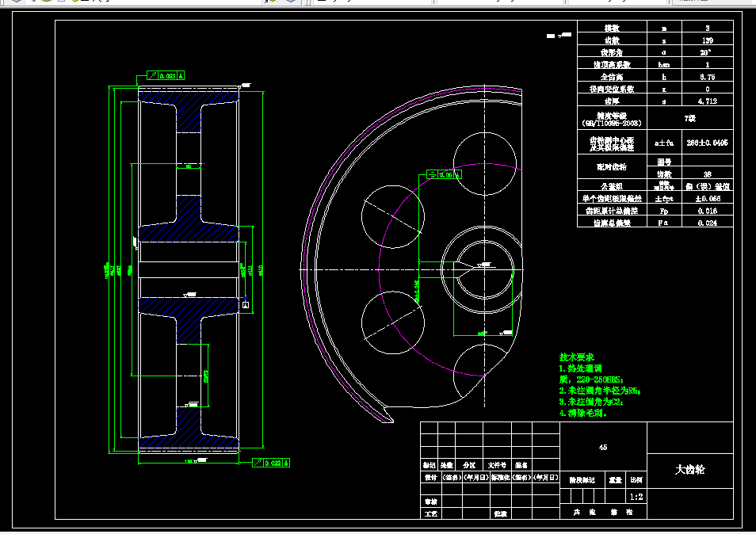Viewport: 756px width, 534px height.
Task: Click the whole depth value 8.75
Action: click(708, 77)
